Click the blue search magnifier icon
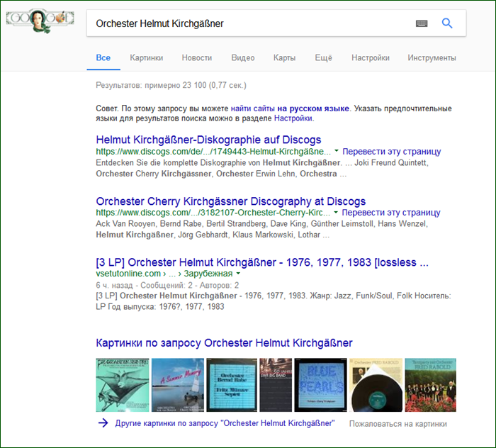496x448 pixels. tap(446, 23)
